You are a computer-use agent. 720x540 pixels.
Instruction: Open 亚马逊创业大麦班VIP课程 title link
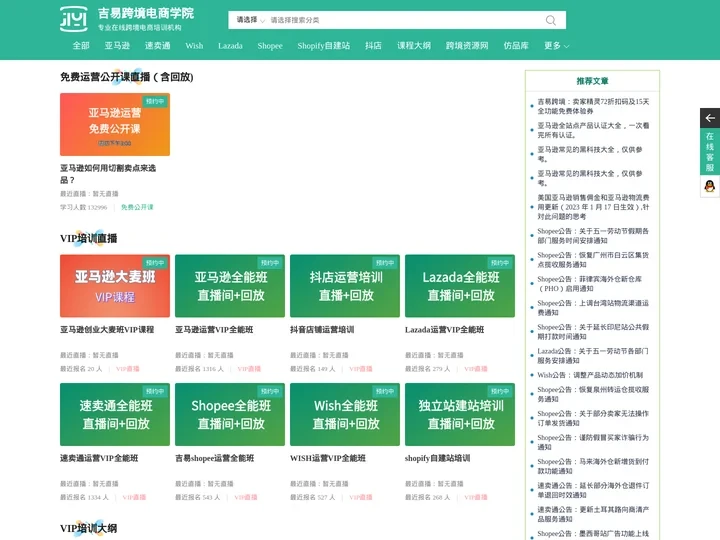(107, 330)
